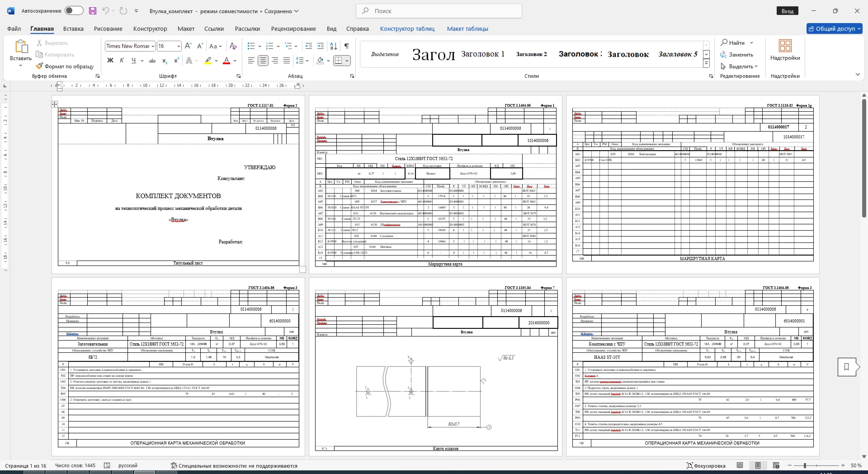Increase font size icon
The height and width of the screenshot is (474, 868).
[189, 46]
